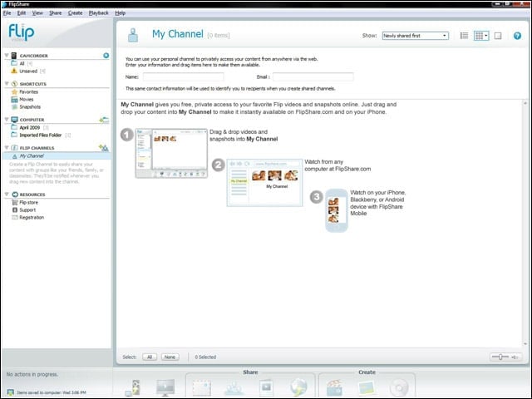Open the Movies shortcut
Viewport: 532px width, 399px height.
pyautogui.click(x=22, y=99)
